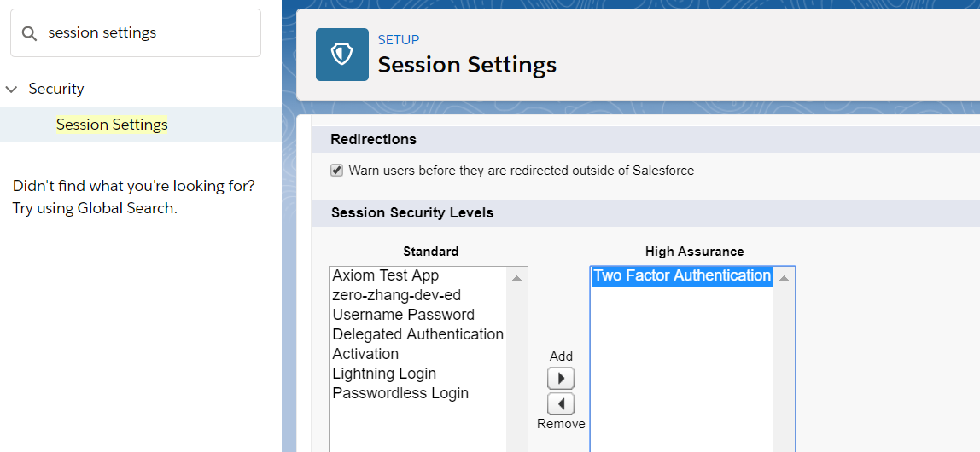The image size is (980, 452).
Task: Collapse the Security section chevron
Action: coord(12,89)
